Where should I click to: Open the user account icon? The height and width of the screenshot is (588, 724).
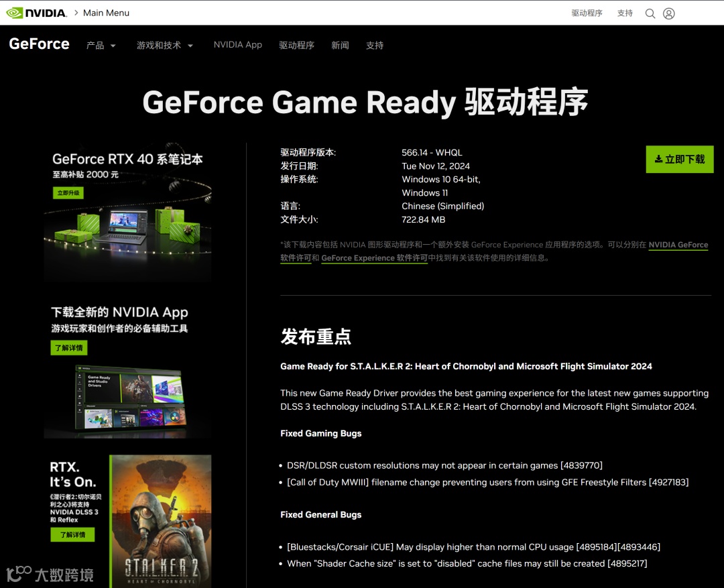click(668, 13)
